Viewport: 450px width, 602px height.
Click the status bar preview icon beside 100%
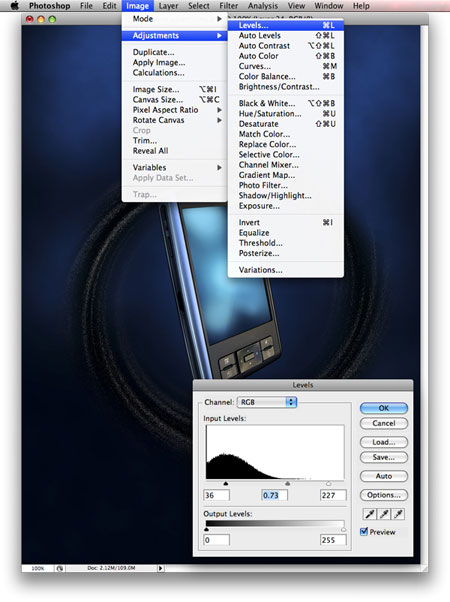[x=60, y=568]
